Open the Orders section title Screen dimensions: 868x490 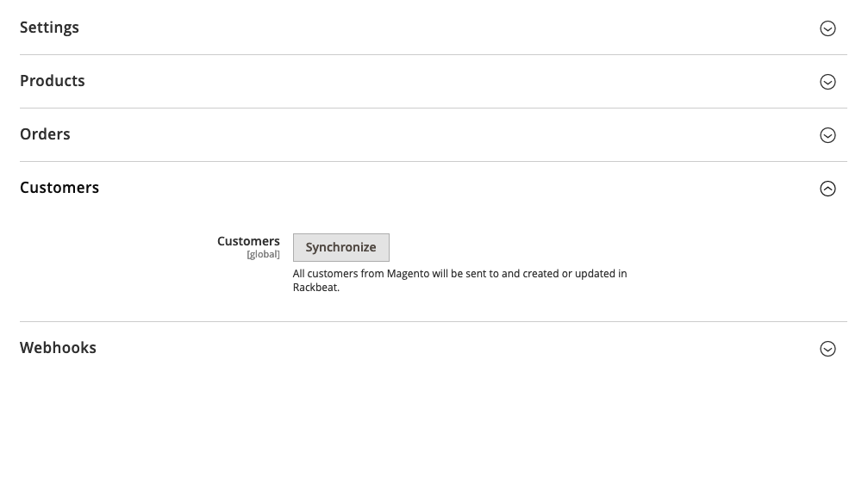click(x=45, y=134)
